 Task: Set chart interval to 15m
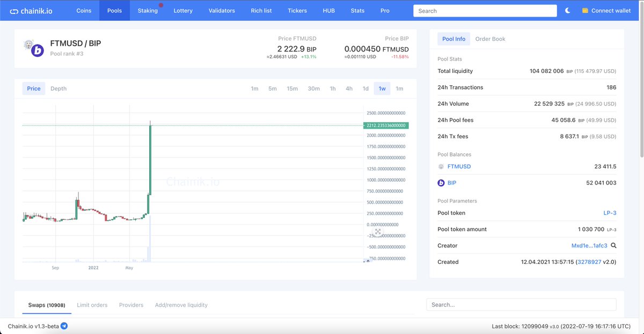[x=292, y=88]
